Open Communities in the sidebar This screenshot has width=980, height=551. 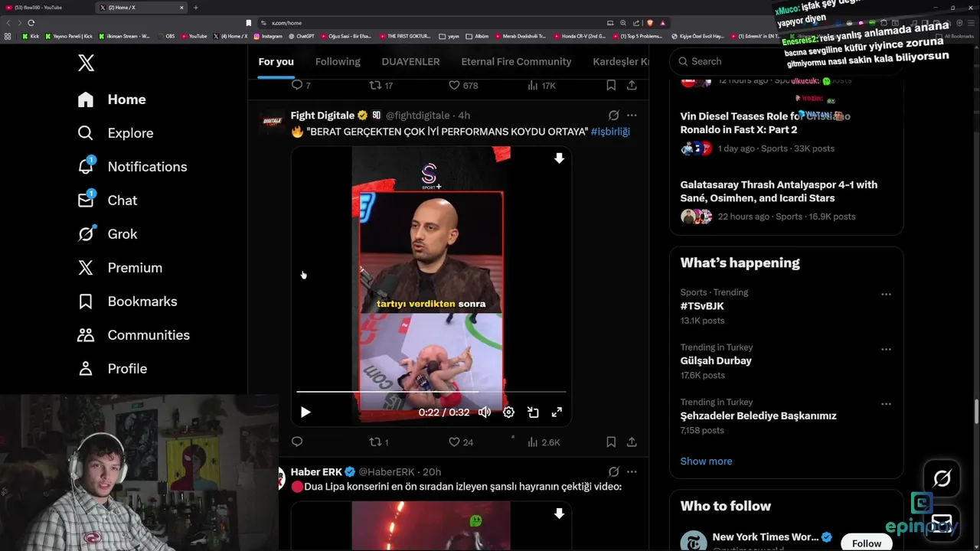pos(133,335)
